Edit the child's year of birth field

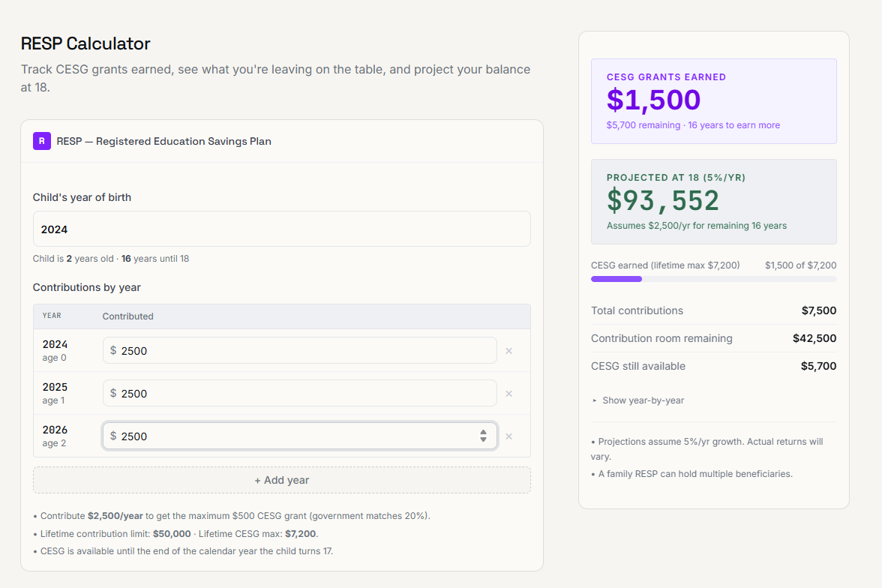point(282,229)
